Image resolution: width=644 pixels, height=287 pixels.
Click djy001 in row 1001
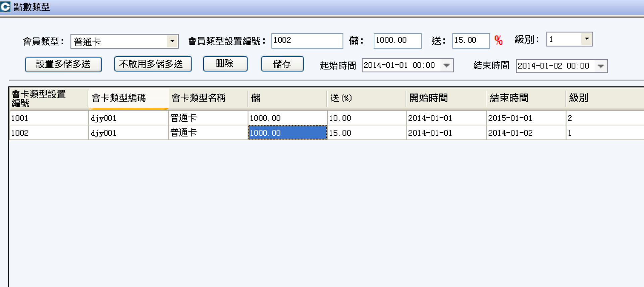128,118
